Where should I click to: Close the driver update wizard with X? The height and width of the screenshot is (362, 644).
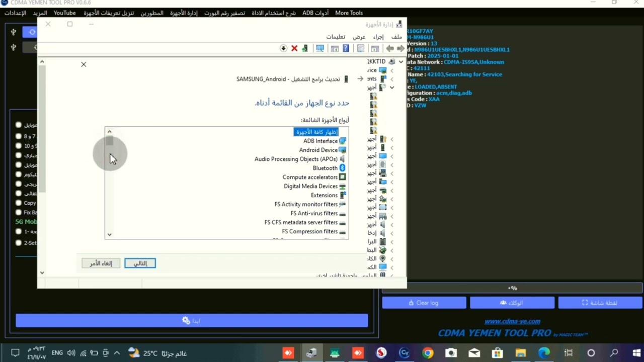point(84,64)
